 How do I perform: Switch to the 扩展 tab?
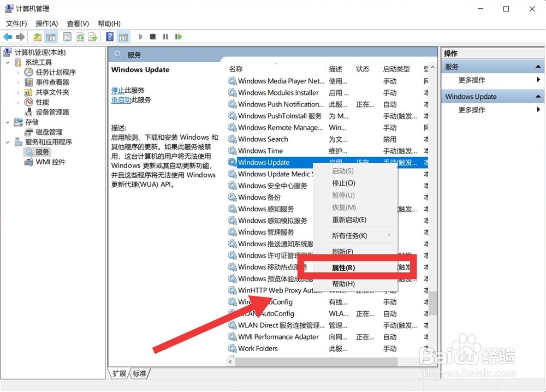pyautogui.click(x=120, y=373)
